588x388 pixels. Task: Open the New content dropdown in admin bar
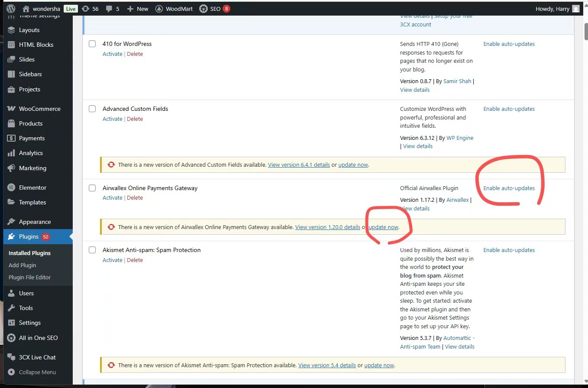[x=138, y=9]
